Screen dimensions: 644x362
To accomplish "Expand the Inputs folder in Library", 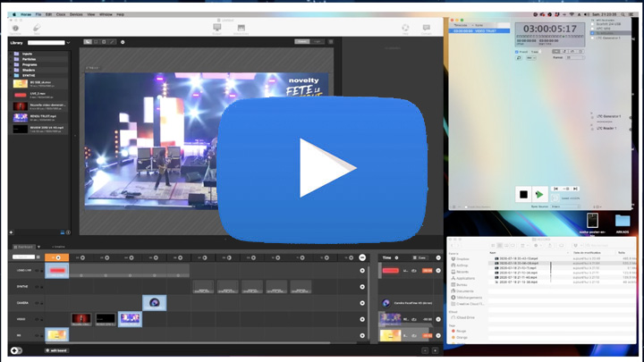I will [11, 54].
